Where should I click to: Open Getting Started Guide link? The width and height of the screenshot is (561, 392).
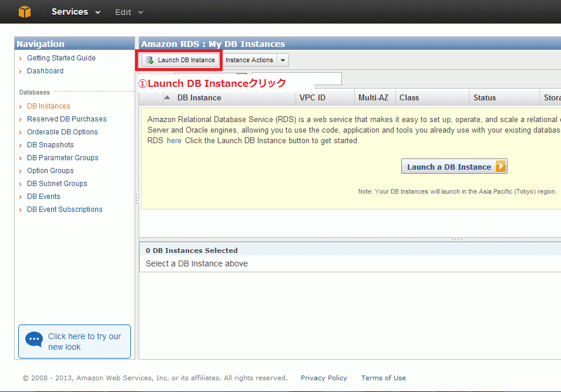[x=61, y=58]
